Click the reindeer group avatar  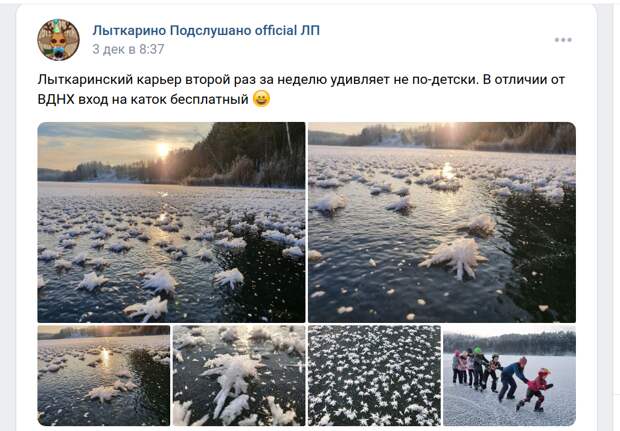coord(59,40)
